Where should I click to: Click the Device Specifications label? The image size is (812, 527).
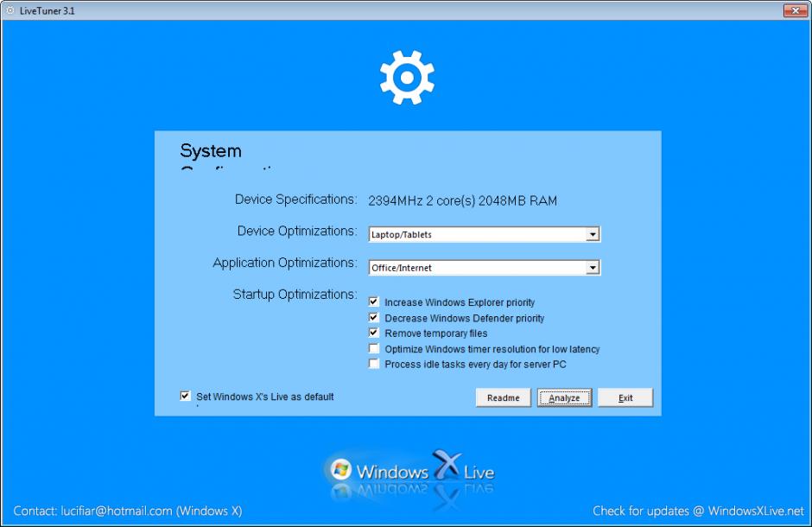click(x=295, y=200)
